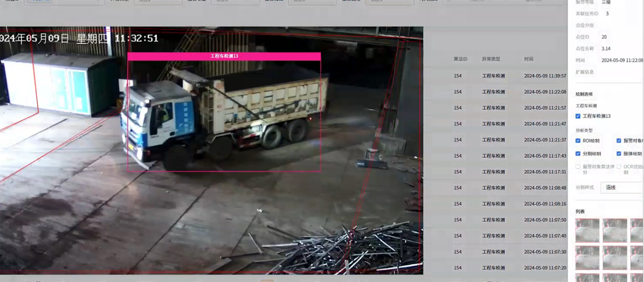Viewport: 644px width, 282px height.
Task: Click the pink 工程车检测13 detection label
Action: click(224, 56)
